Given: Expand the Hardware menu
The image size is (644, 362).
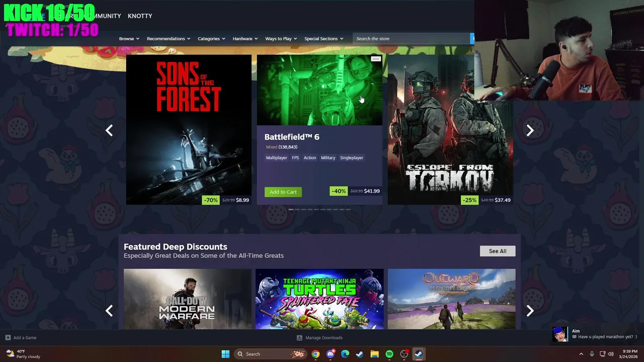Looking at the screenshot, I should pos(245,39).
